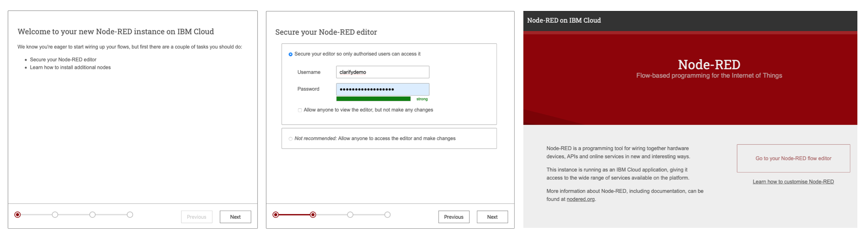Click Next in the Secure editor panel
Image resolution: width=868 pixels, height=240 pixels.
(492, 217)
